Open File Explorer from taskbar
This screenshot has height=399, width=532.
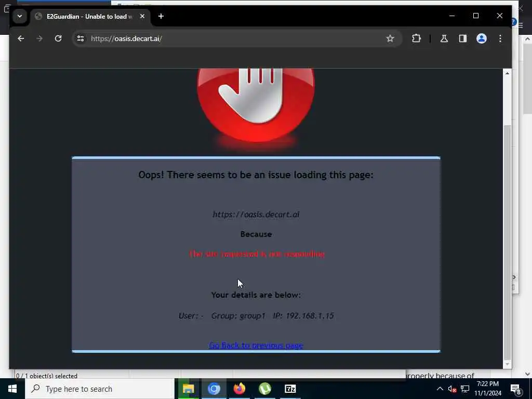click(x=188, y=389)
